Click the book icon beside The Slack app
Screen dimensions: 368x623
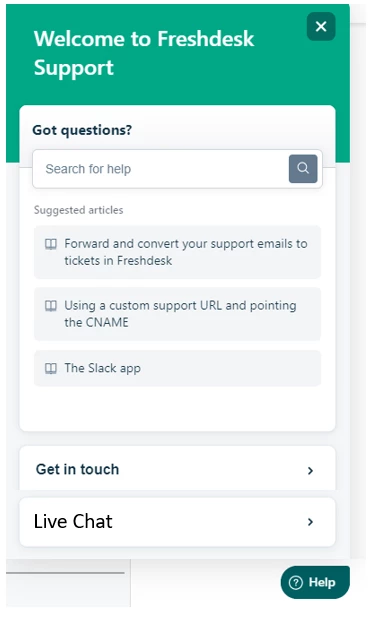pos(50,368)
